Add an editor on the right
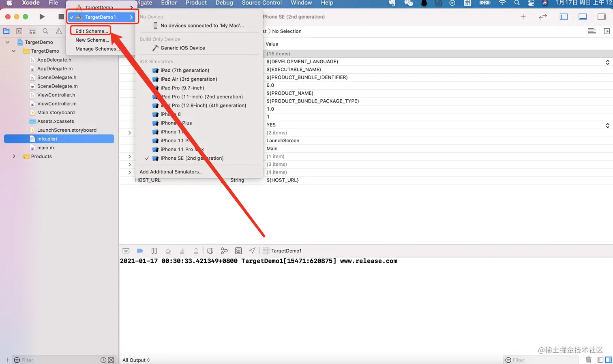The height and width of the screenshot is (364, 613). tap(607, 31)
